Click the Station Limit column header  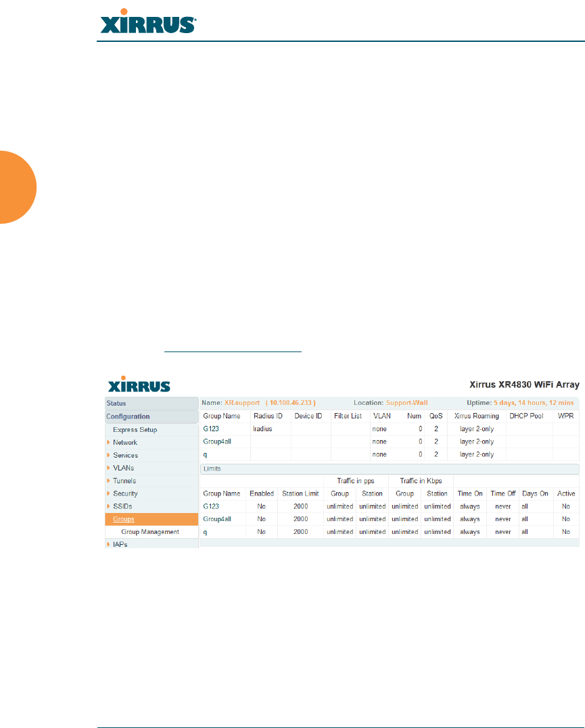(301, 493)
